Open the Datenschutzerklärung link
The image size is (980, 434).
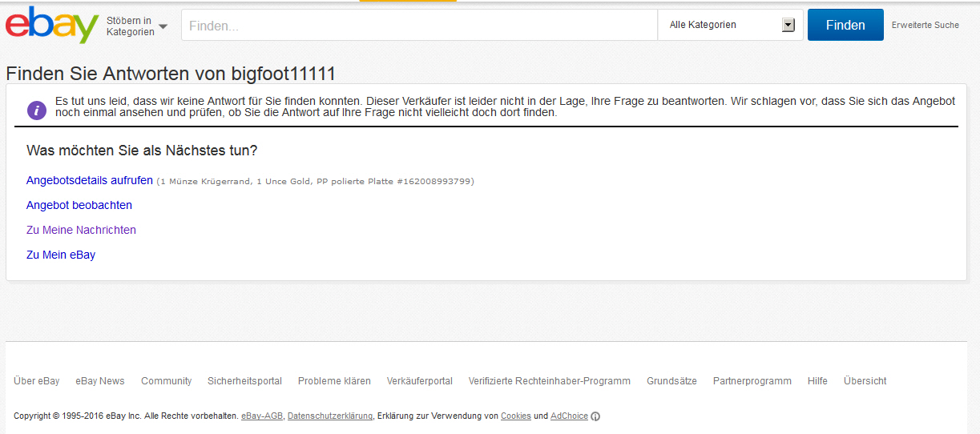330,416
